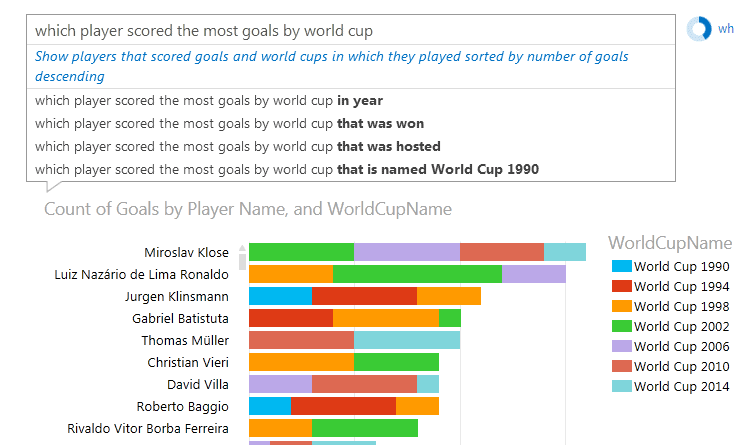The height and width of the screenshot is (445, 734).
Task: Choose the suggestion ending 'that was won'
Action: point(229,123)
